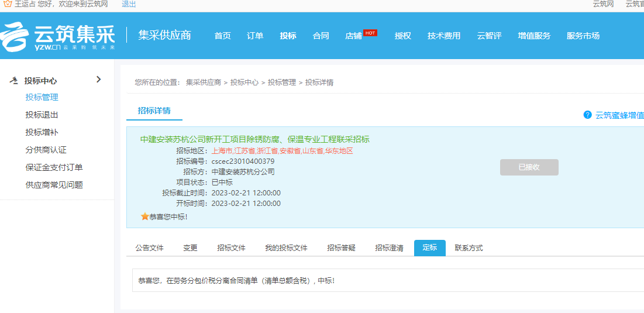This screenshot has height=313, width=644.
Task: Switch to the 联系方式 tab
Action: pos(469,247)
